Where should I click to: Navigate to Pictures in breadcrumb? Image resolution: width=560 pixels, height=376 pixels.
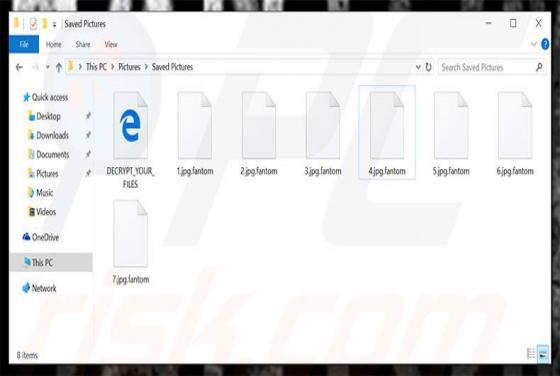pyautogui.click(x=129, y=67)
